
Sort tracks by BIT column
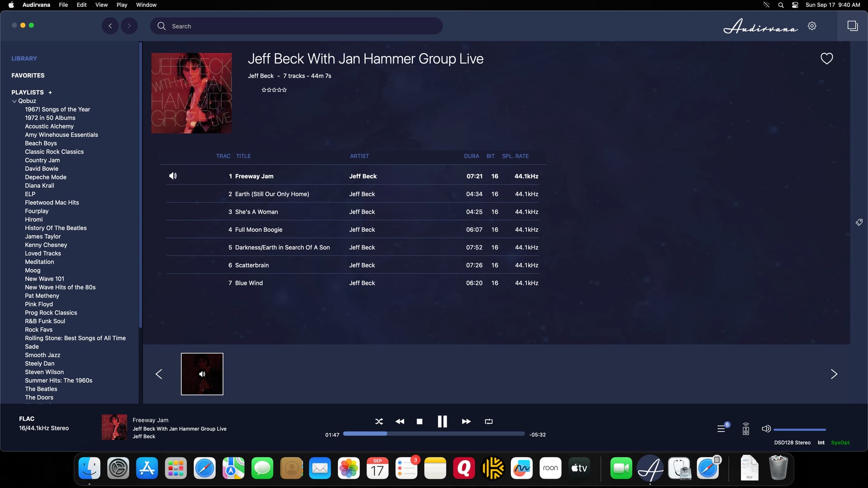pos(491,156)
